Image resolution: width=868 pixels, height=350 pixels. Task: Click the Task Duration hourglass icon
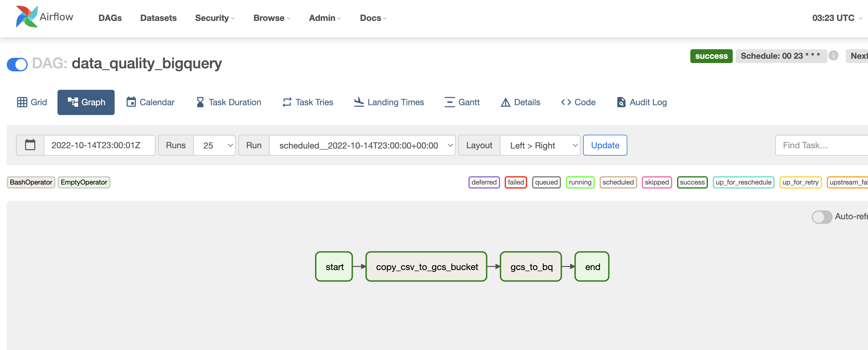(200, 102)
